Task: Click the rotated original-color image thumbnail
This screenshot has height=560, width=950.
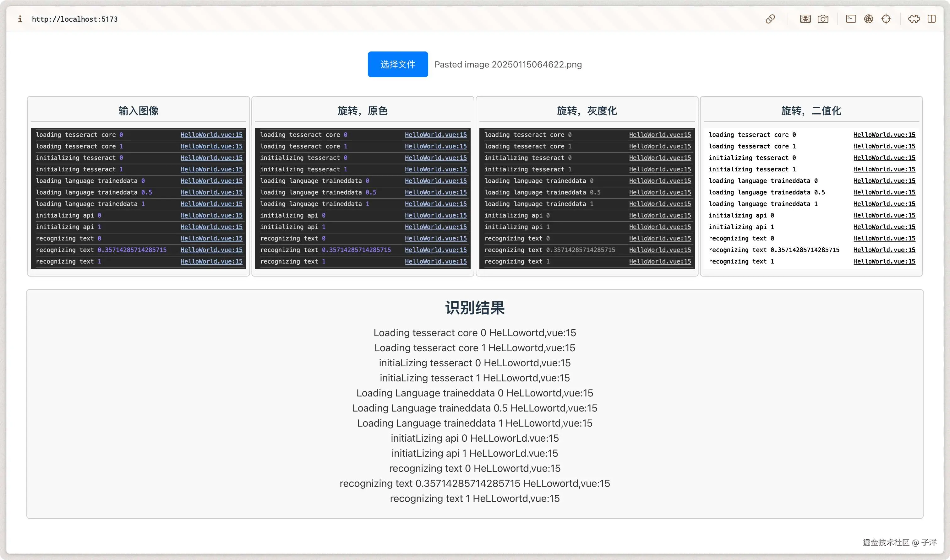Action: tap(363, 198)
